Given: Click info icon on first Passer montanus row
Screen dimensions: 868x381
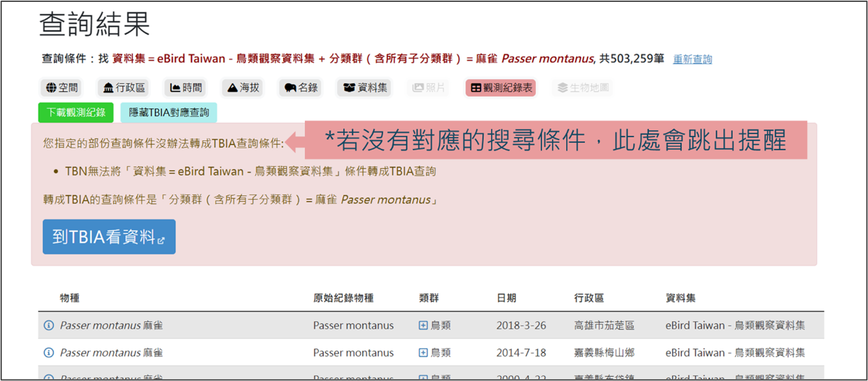Looking at the screenshot, I should coord(49,326).
